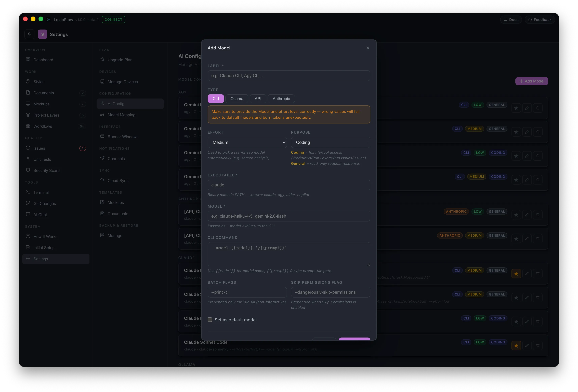Open Workflows in the sidebar
The width and height of the screenshot is (578, 392).
tap(56, 126)
